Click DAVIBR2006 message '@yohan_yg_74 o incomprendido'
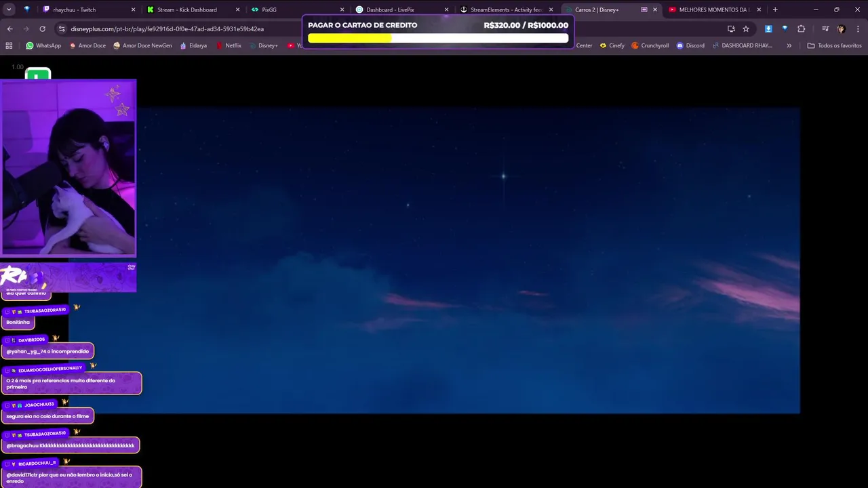 click(x=47, y=351)
